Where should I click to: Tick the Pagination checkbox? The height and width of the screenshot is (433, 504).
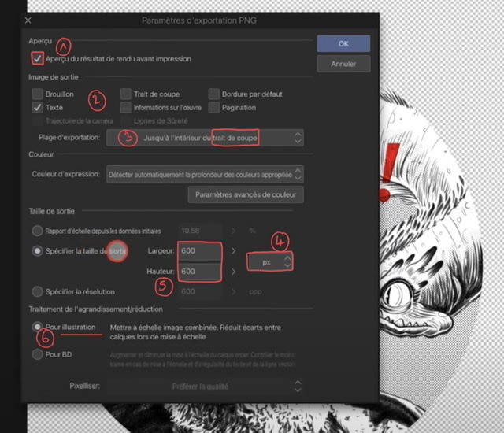214,107
